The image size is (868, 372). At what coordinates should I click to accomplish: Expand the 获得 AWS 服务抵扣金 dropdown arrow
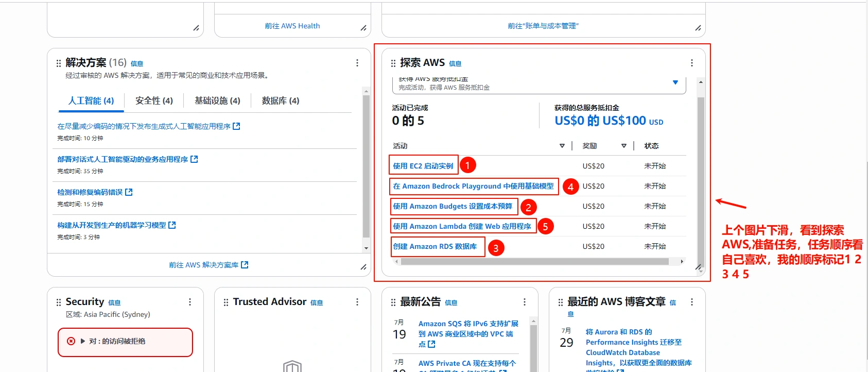[x=675, y=82]
